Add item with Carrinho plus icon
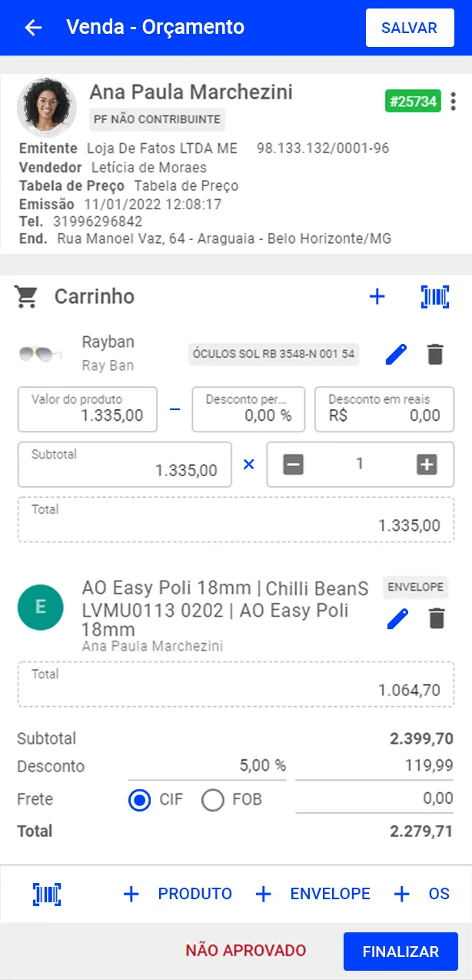The width and height of the screenshot is (472, 980). pyautogui.click(x=377, y=297)
